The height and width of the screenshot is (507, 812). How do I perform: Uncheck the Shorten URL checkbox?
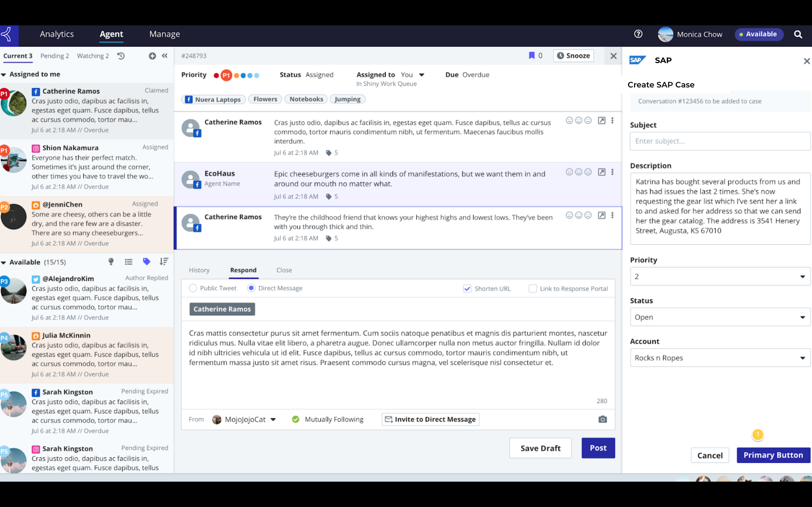pos(467,288)
